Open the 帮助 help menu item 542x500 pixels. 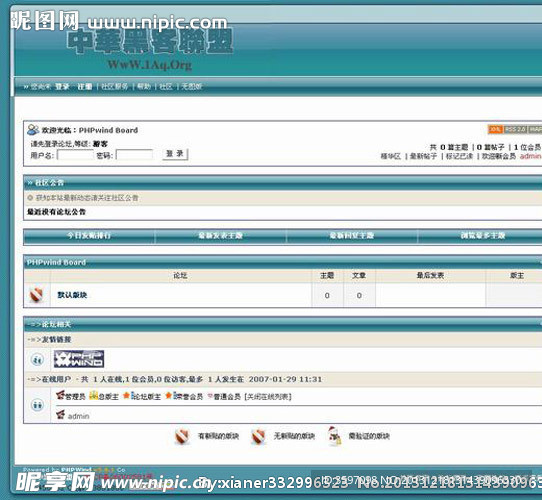pos(144,86)
